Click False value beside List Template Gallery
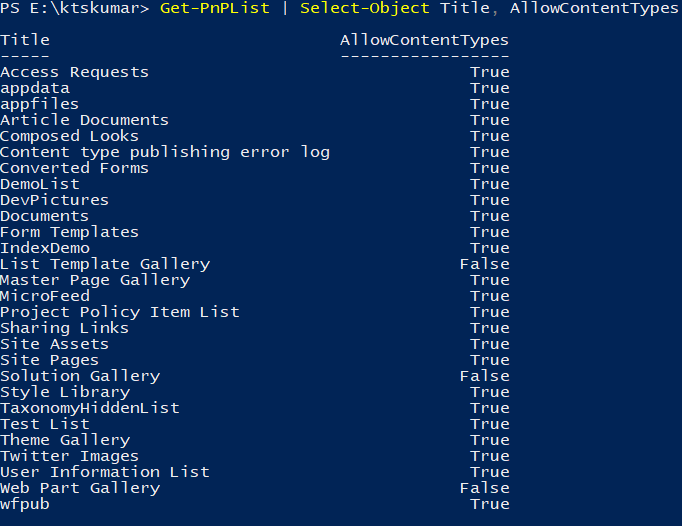Viewport: 682px width, 526px height. coord(484,265)
